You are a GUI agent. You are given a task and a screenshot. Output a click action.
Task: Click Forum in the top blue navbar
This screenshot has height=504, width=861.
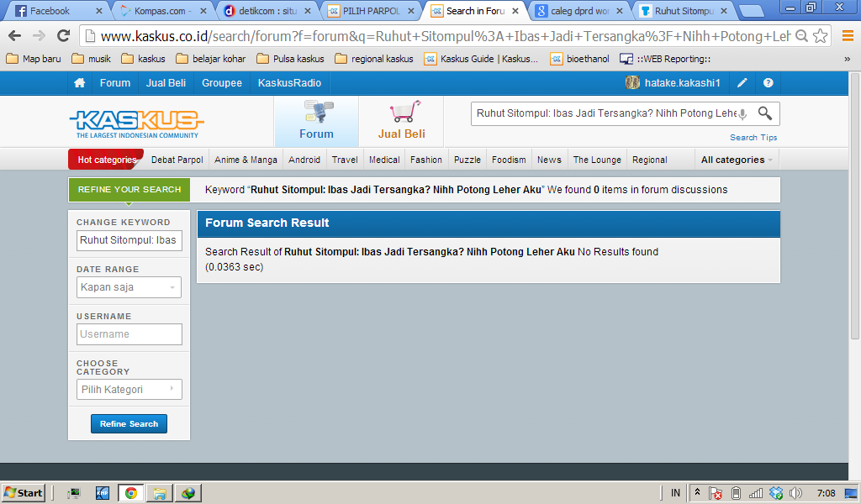(x=114, y=83)
